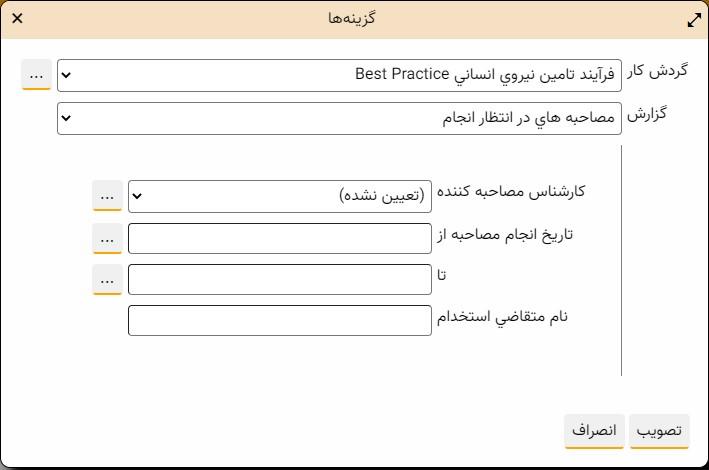Click the گزارش label text
The width and height of the screenshot is (709, 470).
(x=646, y=116)
